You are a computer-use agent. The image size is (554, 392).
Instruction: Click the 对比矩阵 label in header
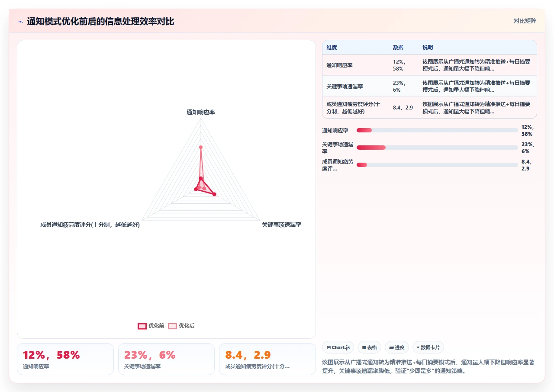coord(525,21)
